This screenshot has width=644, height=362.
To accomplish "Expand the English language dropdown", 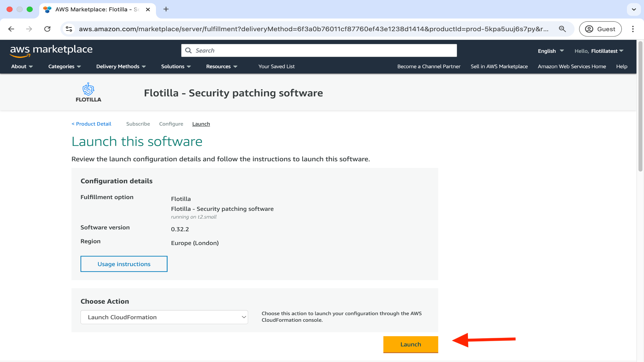I will tap(550, 51).
